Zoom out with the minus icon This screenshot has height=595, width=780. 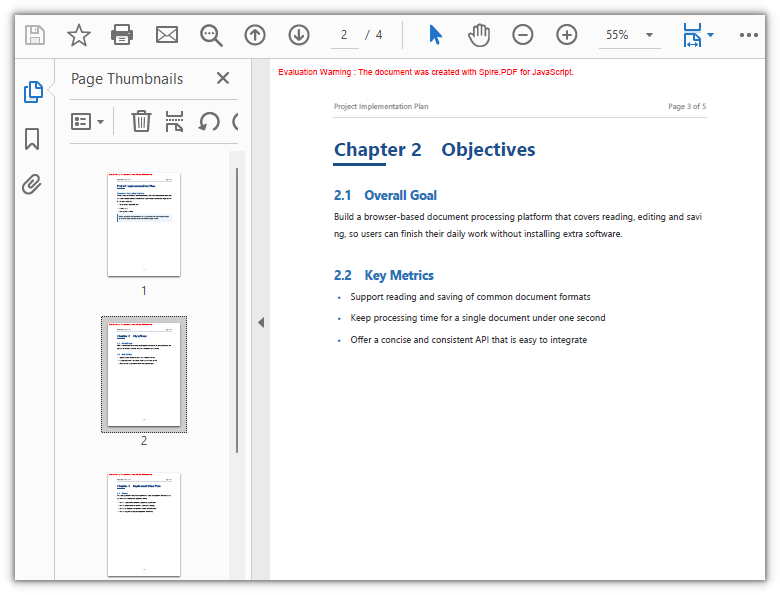[x=522, y=35]
